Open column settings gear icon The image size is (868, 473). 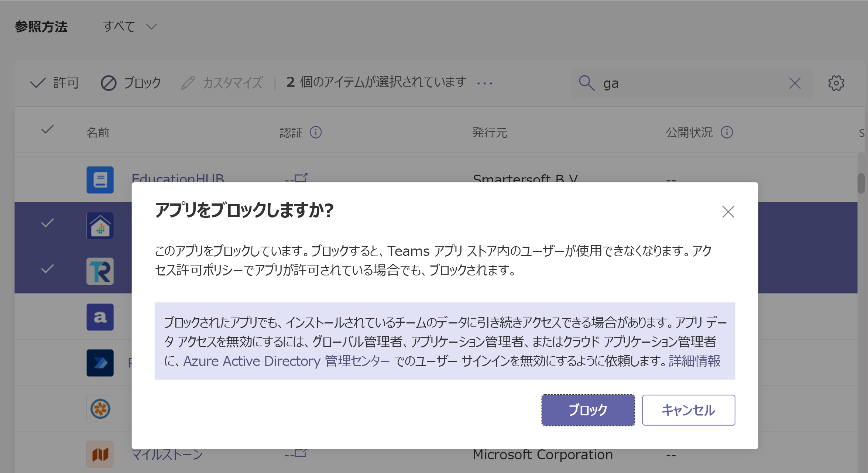tap(836, 83)
